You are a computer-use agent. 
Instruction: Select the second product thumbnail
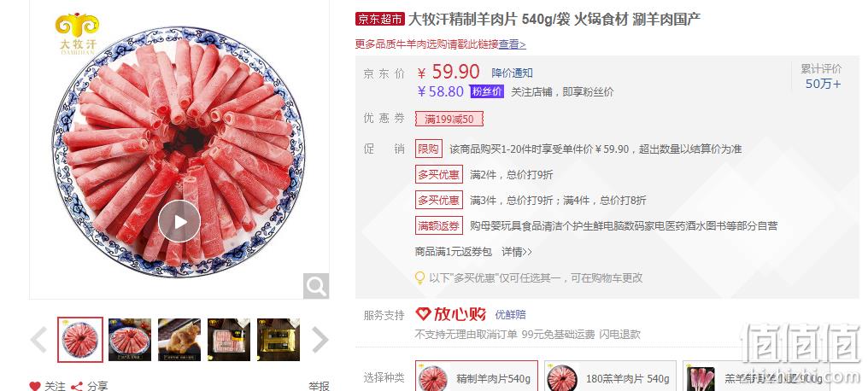click(130, 340)
